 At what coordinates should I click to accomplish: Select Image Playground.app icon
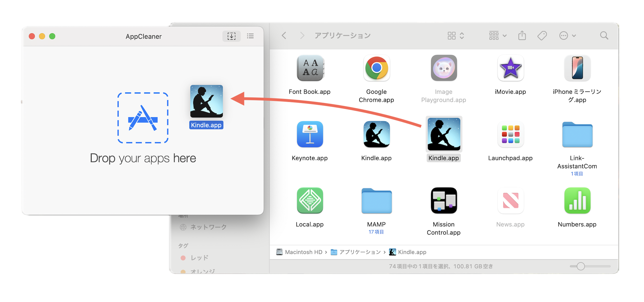(x=443, y=69)
